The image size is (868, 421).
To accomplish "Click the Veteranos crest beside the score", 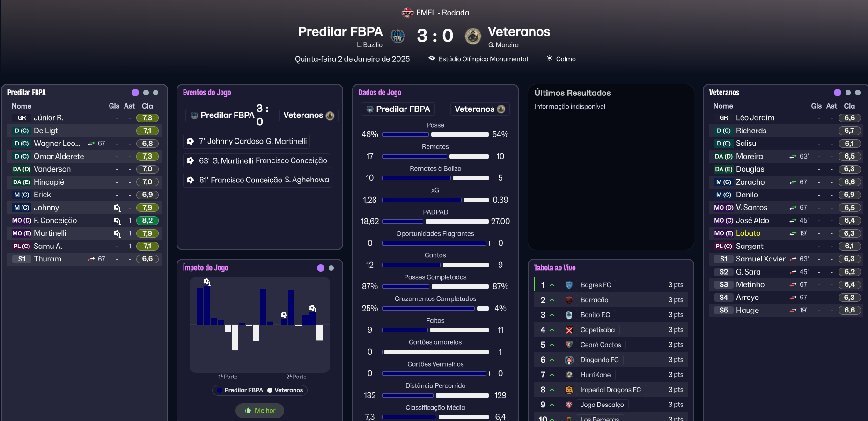I will click(x=473, y=36).
